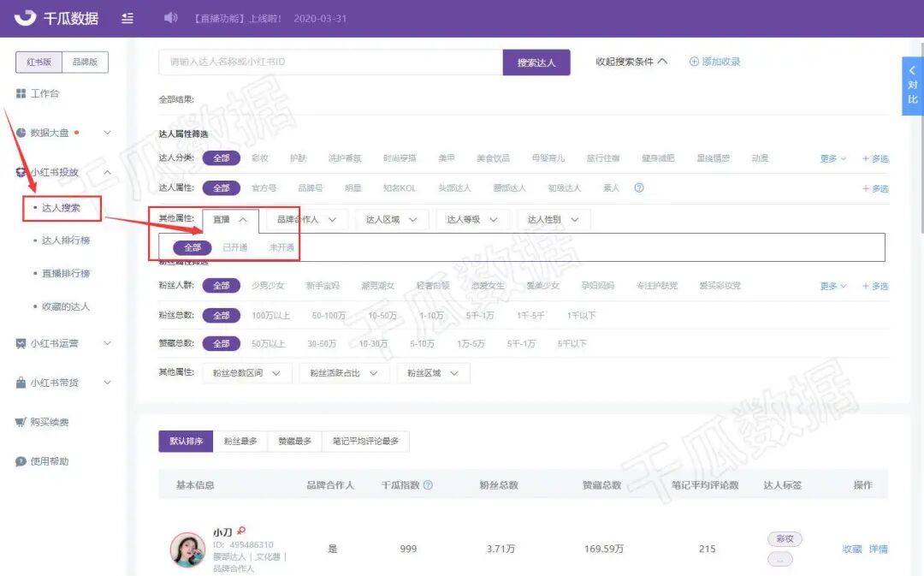Viewport: 924px width, 576px height.
Task: Sort results by 默认排序
Action: pos(186,441)
